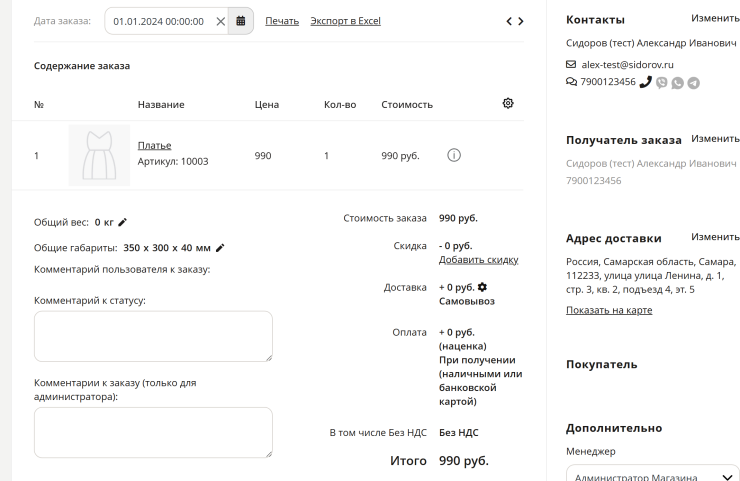This screenshot has height=481, width=740.
Task: Click Артикул: 10003 text
Action: coord(173,161)
